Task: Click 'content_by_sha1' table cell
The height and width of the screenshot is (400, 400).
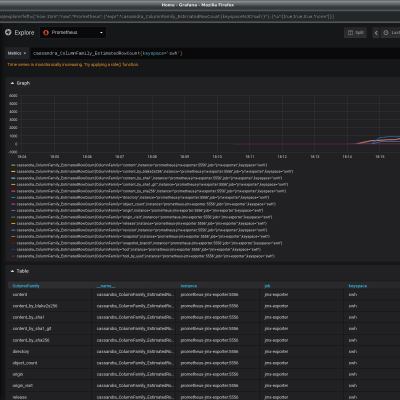Action: click(x=50, y=317)
